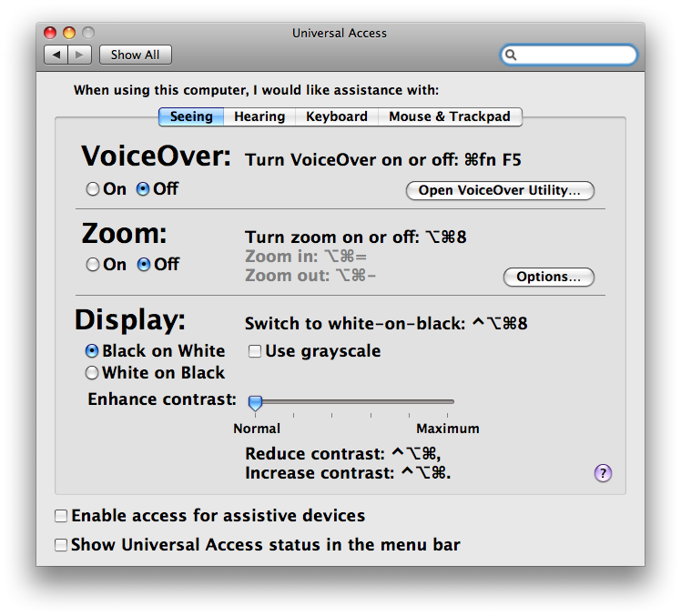Click the 'Turn zoom on or off' text
The width and height of the screenshot is (681, 616).
pos(356,237)
